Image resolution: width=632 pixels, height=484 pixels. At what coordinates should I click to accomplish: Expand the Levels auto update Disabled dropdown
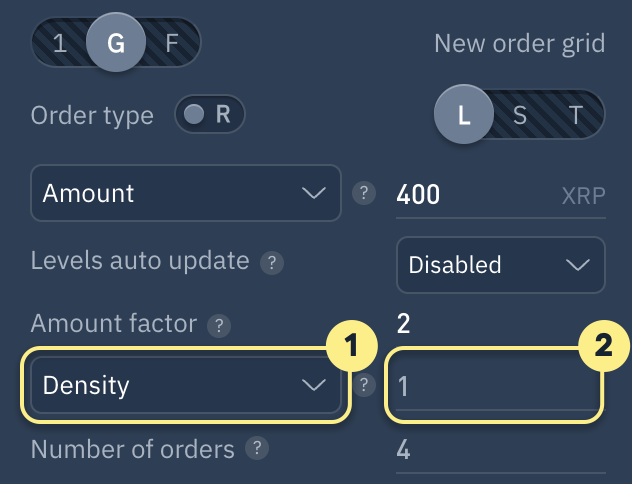point(500,265)
